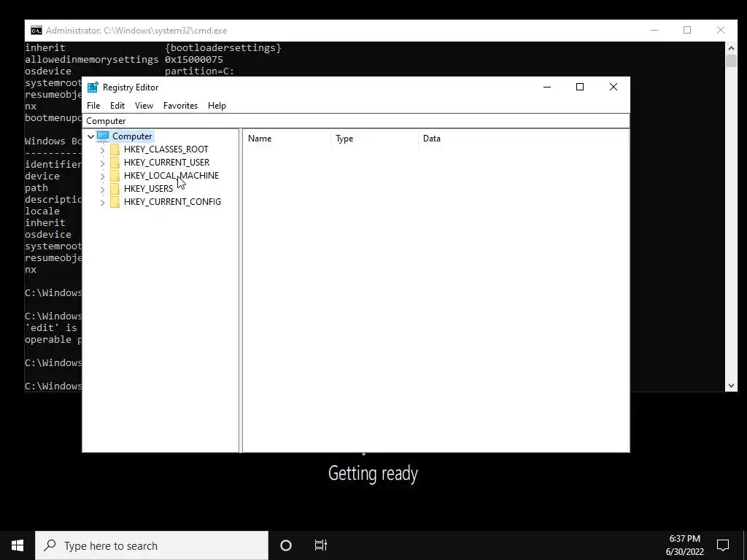Image resolution: width=747 pixels, height=560 pixels.
Task: Open the Favorites menu
Action: click(181, 106)
